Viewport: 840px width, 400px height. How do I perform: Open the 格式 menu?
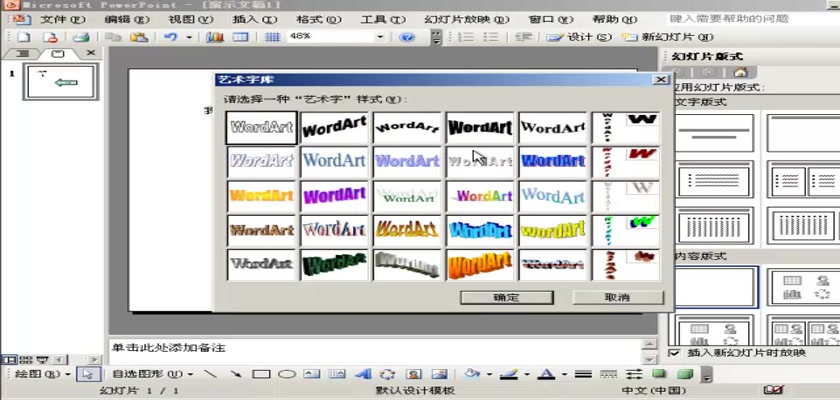(x=318, y=20)
